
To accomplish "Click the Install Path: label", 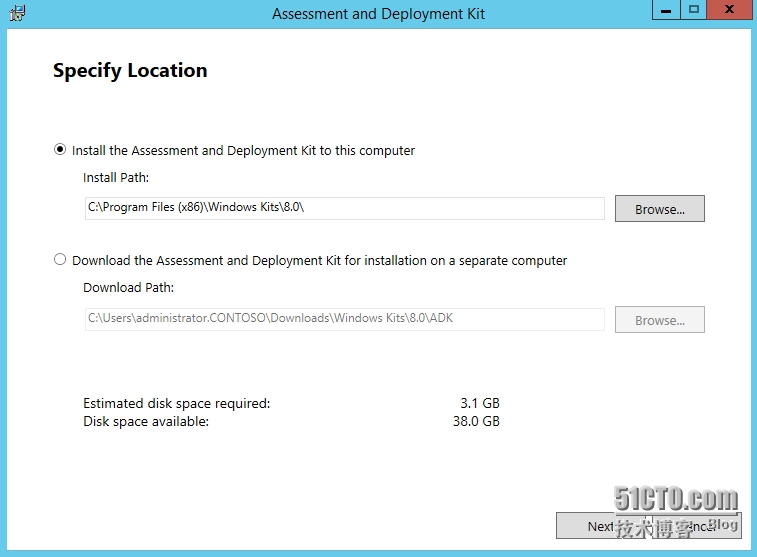I will click(116, 178).
